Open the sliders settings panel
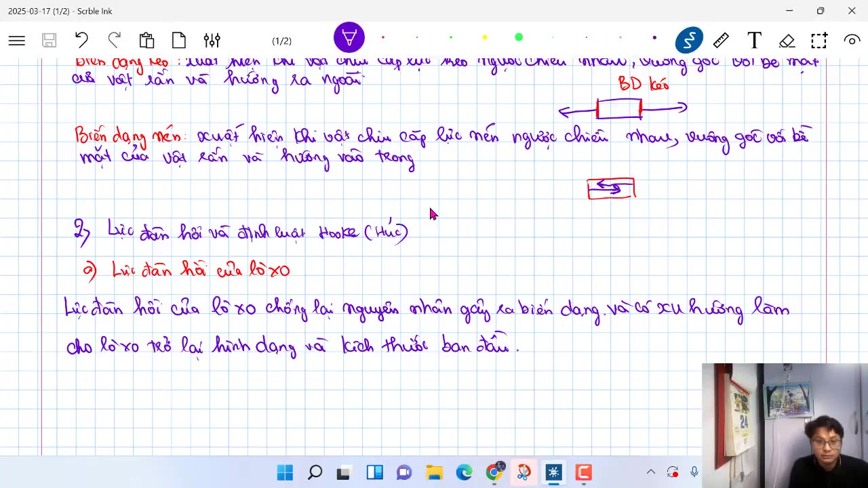 click(x=212, y=41)
